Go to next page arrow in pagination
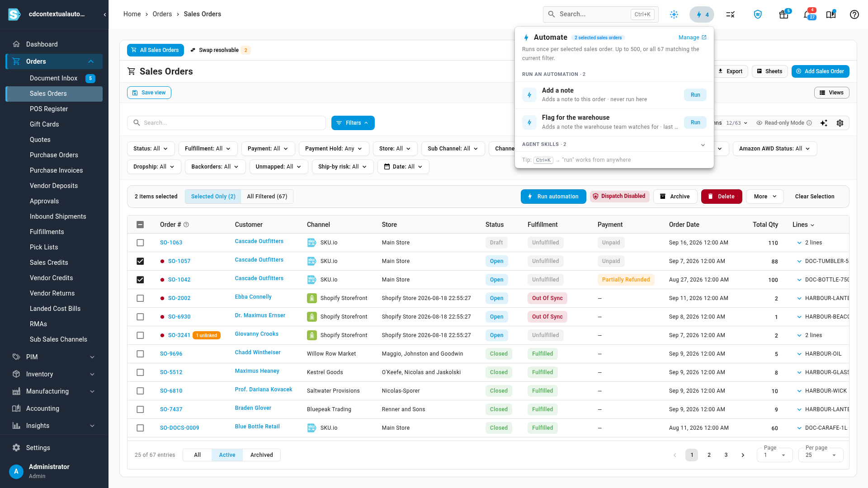Viewport: 868px width, 488px height. [x=743, y=455]
